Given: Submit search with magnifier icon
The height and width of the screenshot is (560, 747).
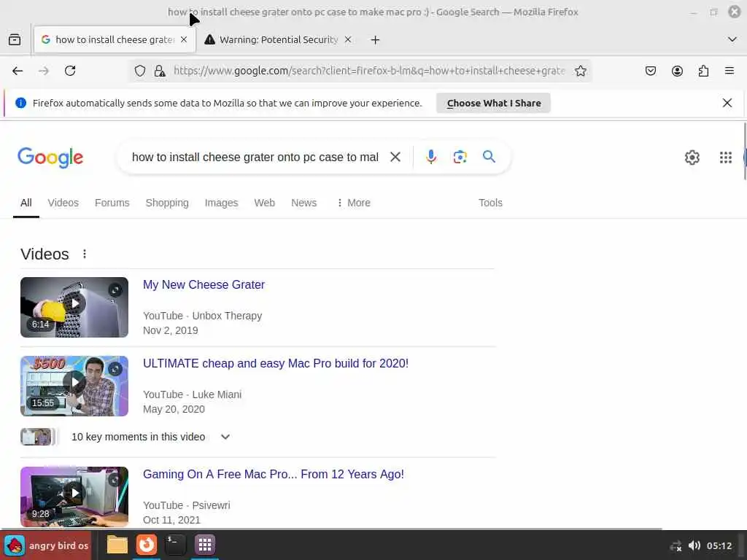Looking at the screenshot, I should 489,156.
